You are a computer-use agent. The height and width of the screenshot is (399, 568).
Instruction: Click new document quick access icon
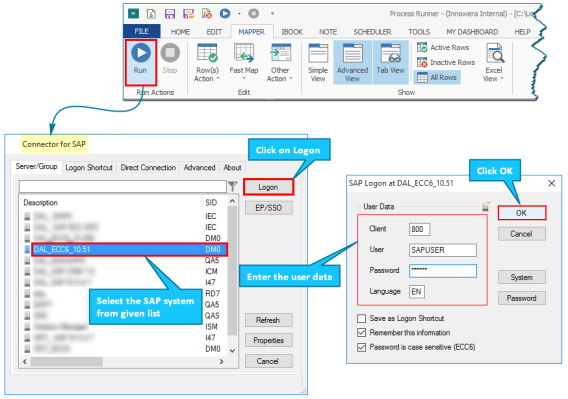coord(151,14)
